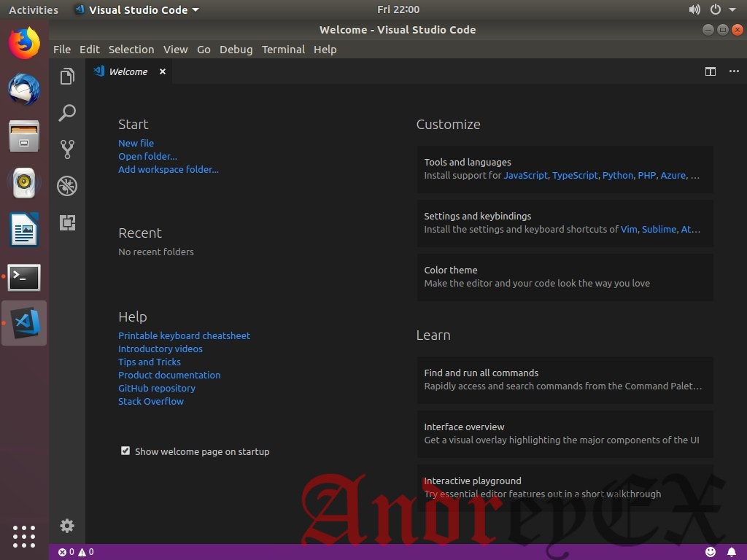Viewport: 747px width, 560px height.
Task: Install JavaScript support link
Action: [x=526, y=175]
